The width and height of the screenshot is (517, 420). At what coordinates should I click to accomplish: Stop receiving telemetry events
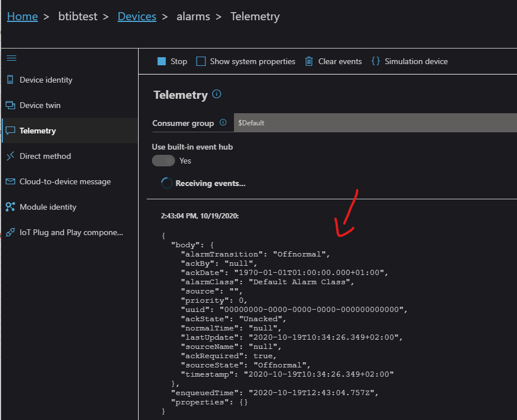172,61
